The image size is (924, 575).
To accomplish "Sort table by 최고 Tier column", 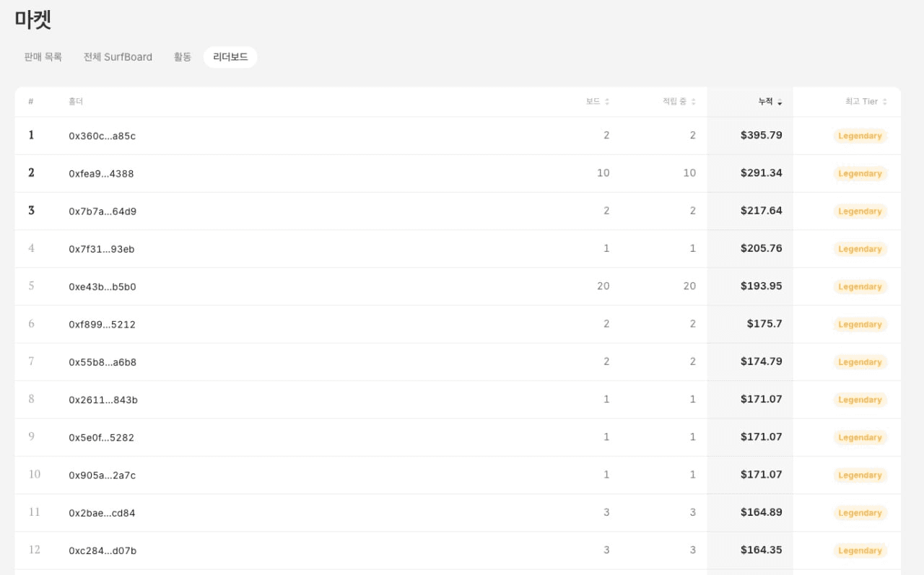I will pyautogui.click(x=866, y=102).
